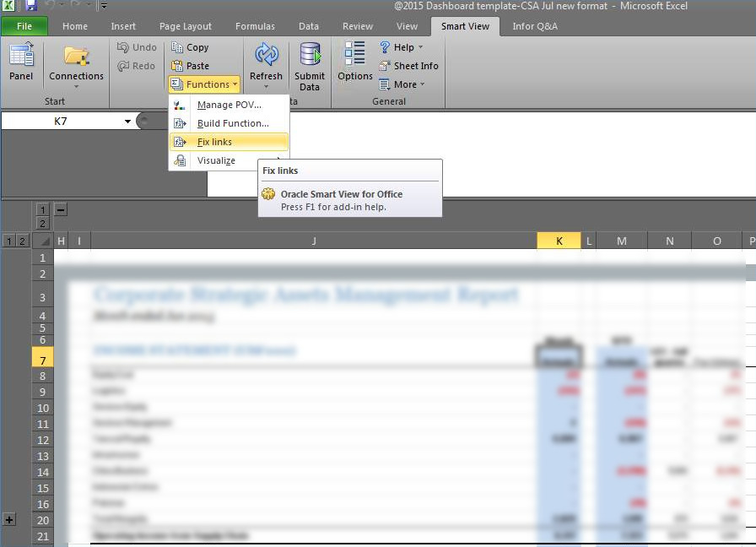Click the Redo icon in Smart View

123,66
